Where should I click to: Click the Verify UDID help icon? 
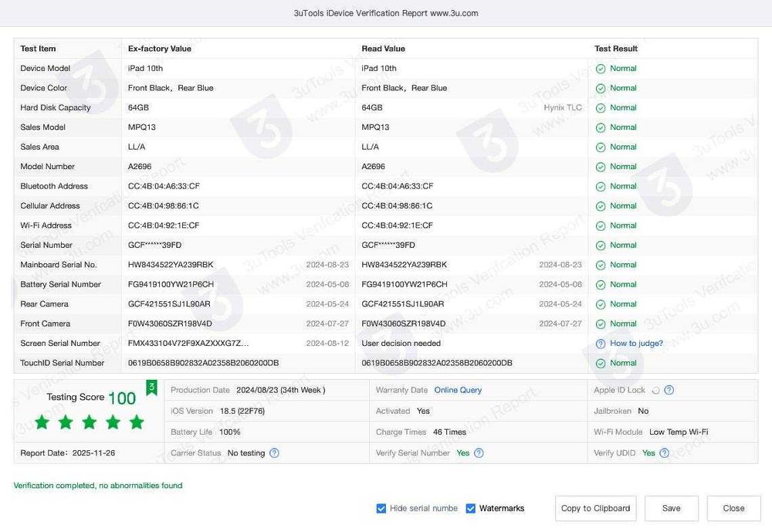[x=663, y=453]
